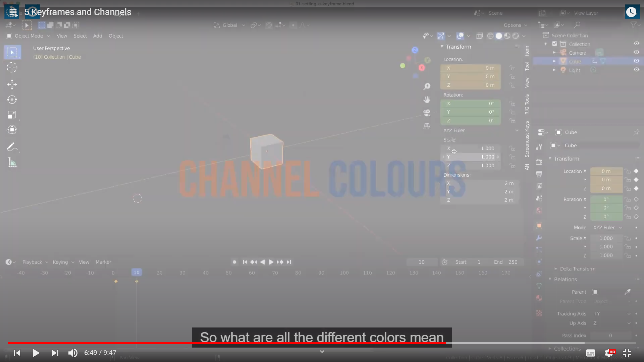
Task: Expand the Delta Transform panel
Action: (x=577, y=269)
